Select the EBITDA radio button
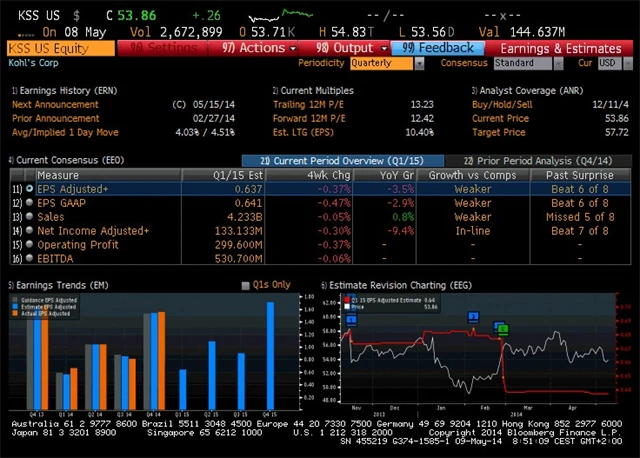This screenshot has width=640, height=458. [29, 258]
